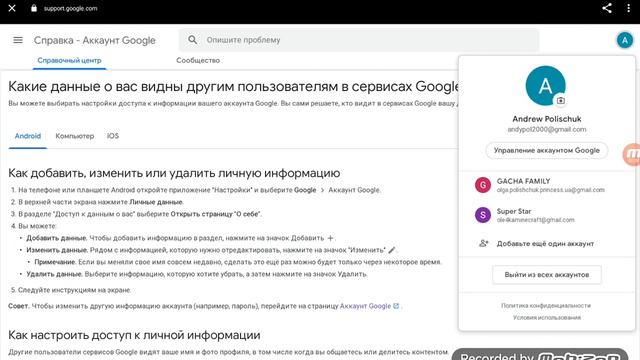Click the 'Справка - Аккаунт Google' title
Viewport: 640px width, 360px height.
point(94,40)
